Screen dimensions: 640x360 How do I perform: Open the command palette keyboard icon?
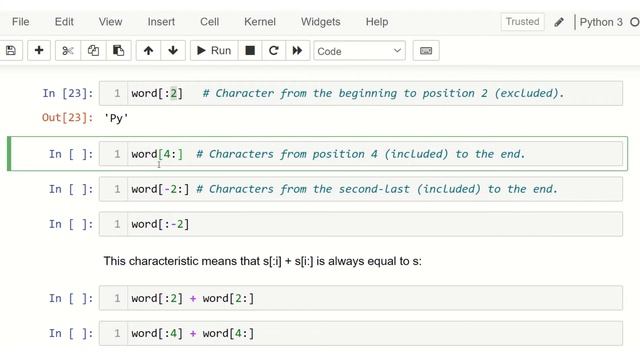[x=426, y=51]
